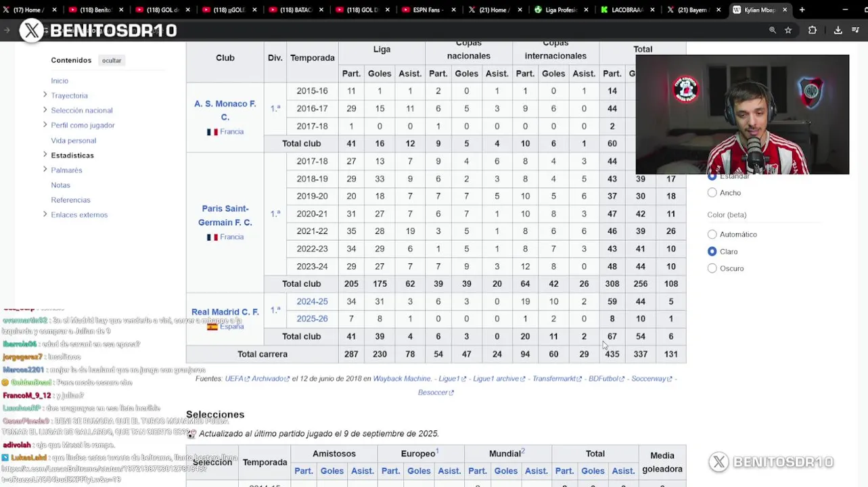Screen dimensions: 868x487
Task: Expand the Enlaces externos chevron
Action: pos(45,214)
